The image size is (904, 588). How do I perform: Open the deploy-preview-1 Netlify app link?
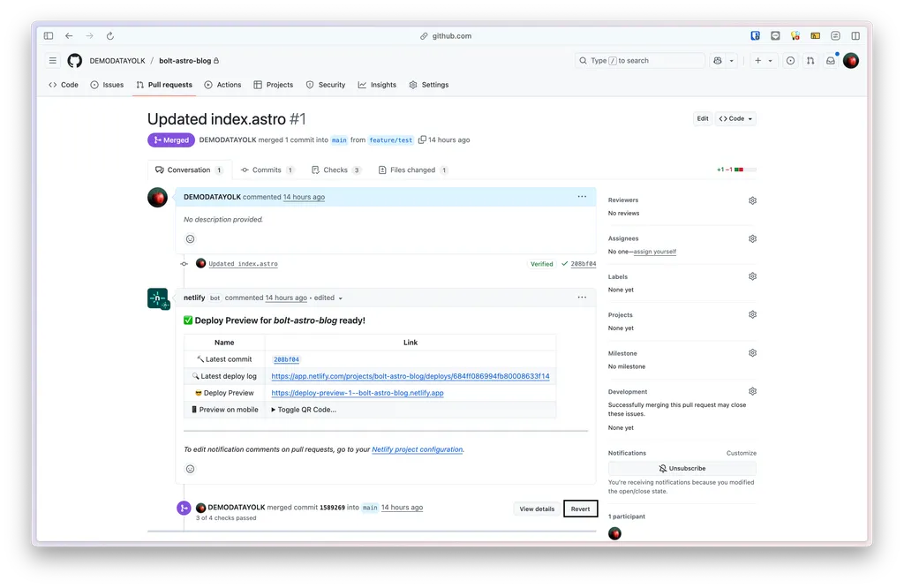358,393
